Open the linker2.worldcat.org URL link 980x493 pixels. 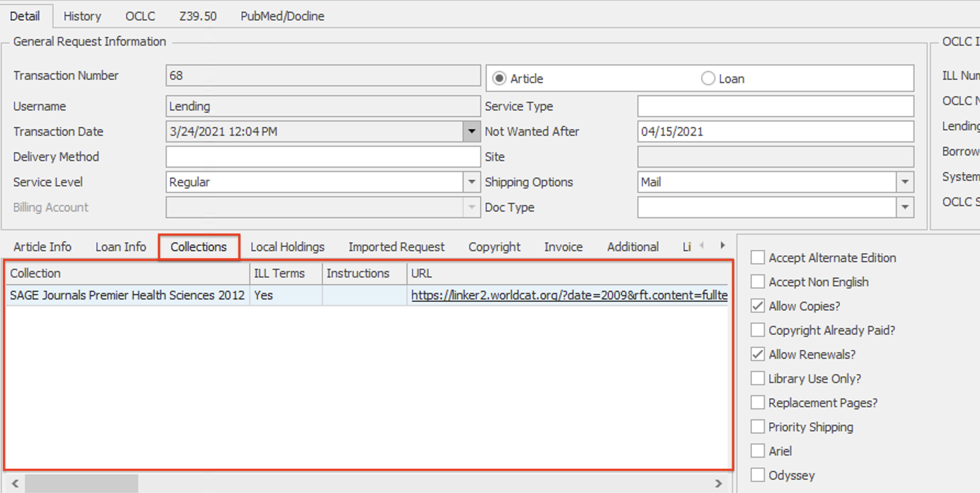[569, 296]
